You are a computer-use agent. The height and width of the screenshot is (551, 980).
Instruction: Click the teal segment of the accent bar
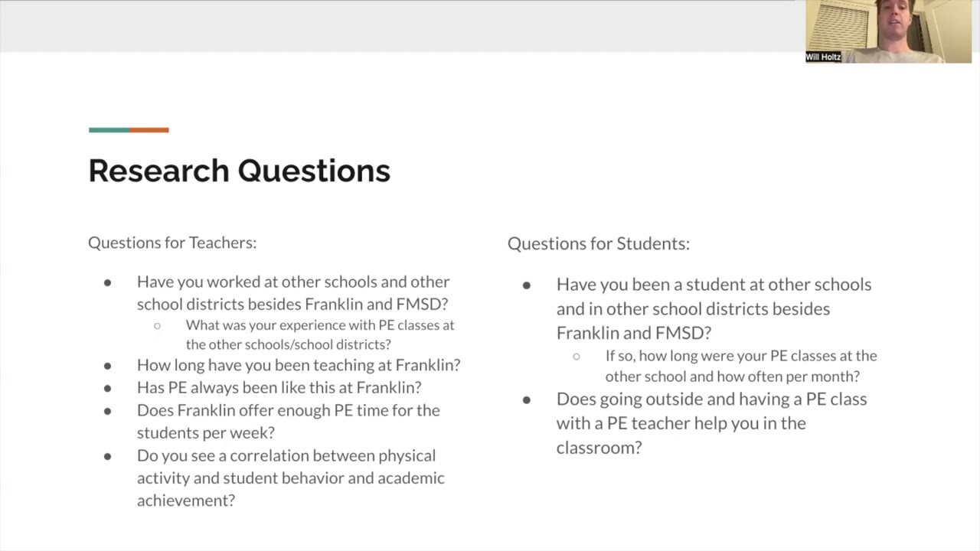109,130
